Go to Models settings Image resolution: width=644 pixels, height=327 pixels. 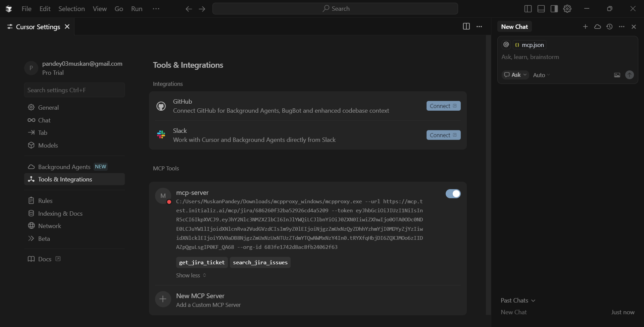click(x=75, y=145)
